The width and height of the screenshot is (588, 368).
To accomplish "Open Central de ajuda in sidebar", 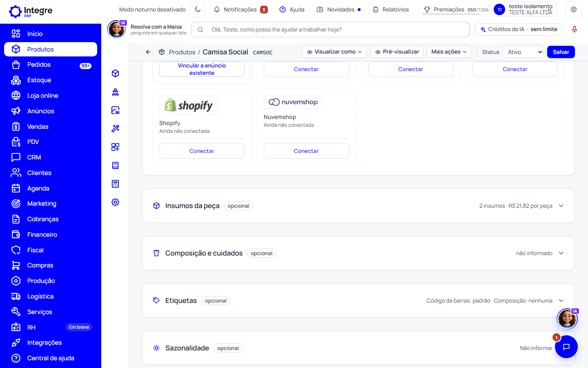I will point(51,358).
